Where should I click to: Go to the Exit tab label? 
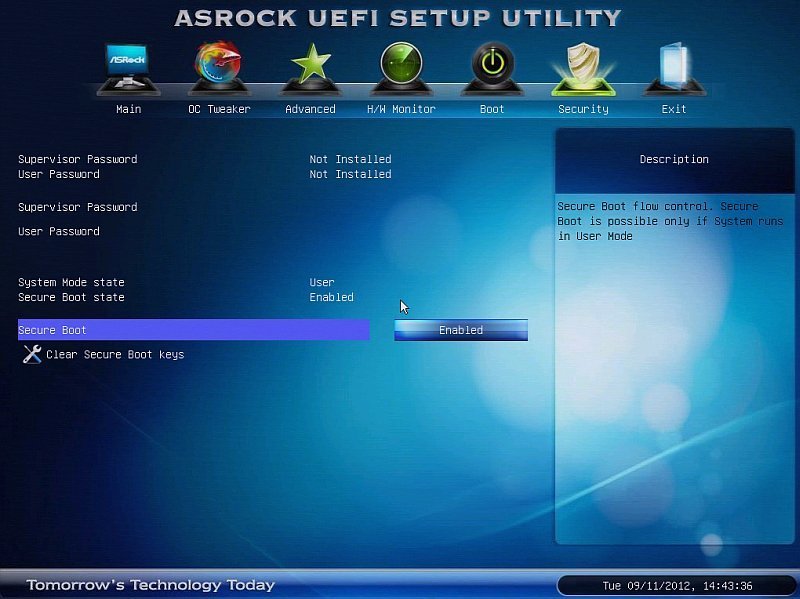[x=674, y=109]
